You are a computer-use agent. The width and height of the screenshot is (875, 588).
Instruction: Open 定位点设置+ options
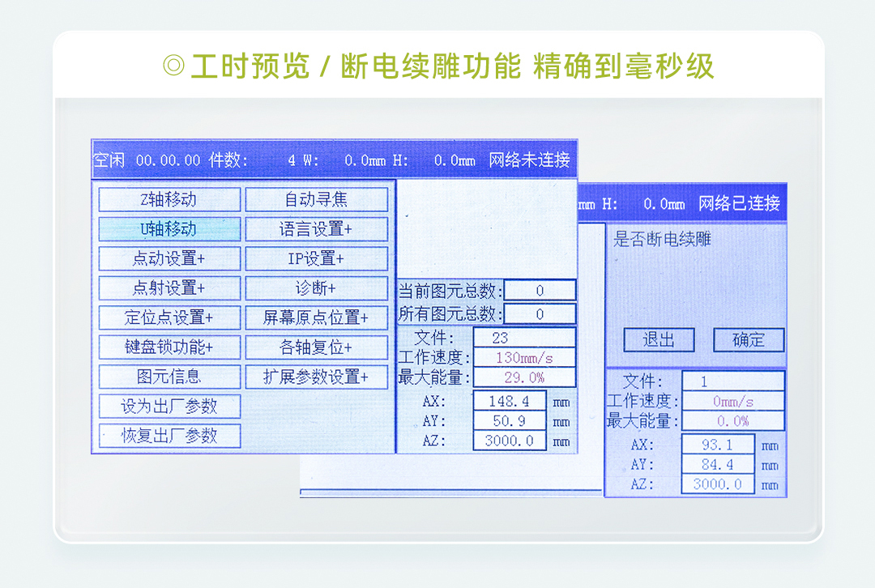(169, 317)
